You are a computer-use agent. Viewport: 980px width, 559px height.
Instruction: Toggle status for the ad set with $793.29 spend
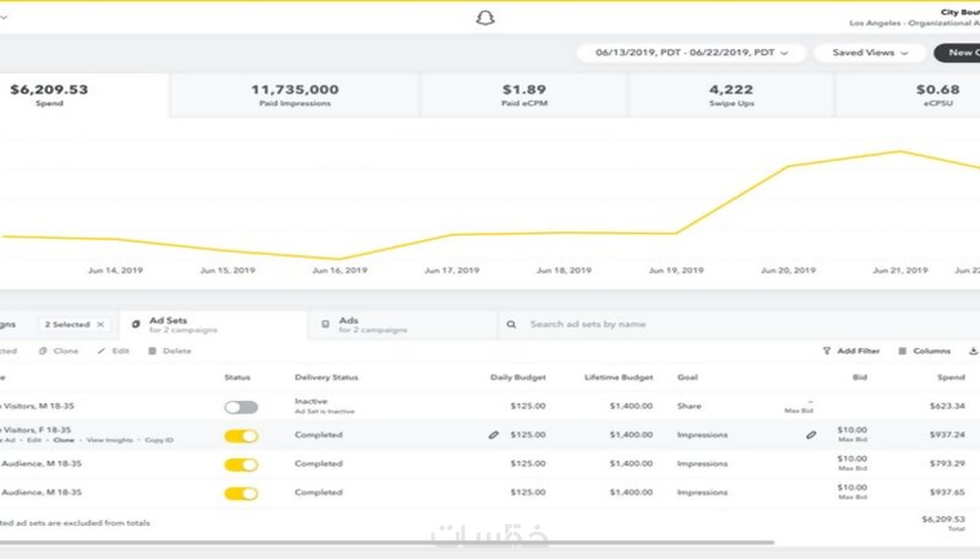241,465
